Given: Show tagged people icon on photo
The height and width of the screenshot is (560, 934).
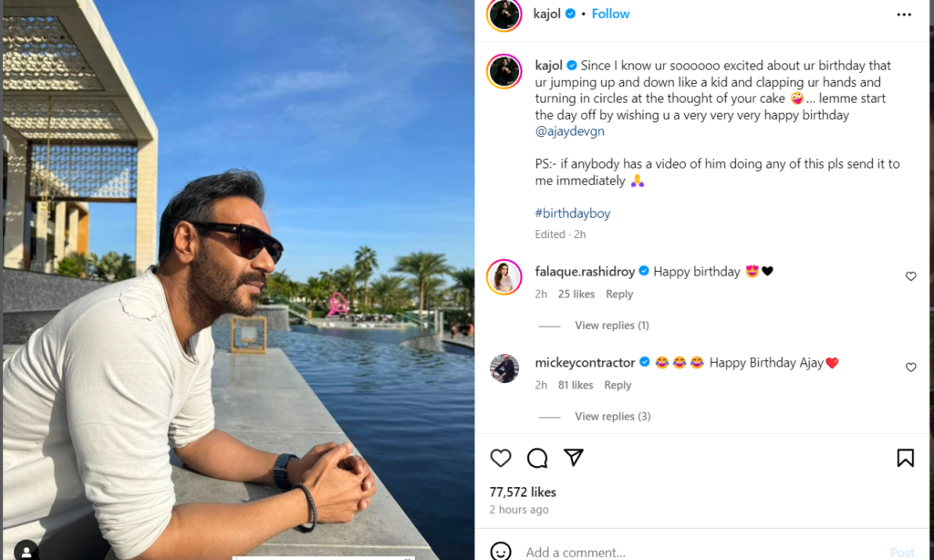Looking at the screenshot, I should (26, 550).
